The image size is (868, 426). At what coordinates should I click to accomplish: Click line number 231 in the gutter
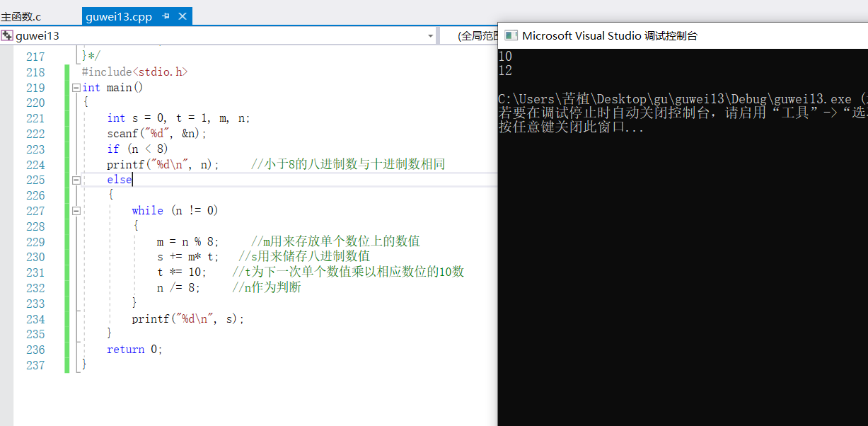[x=35, y=272]
